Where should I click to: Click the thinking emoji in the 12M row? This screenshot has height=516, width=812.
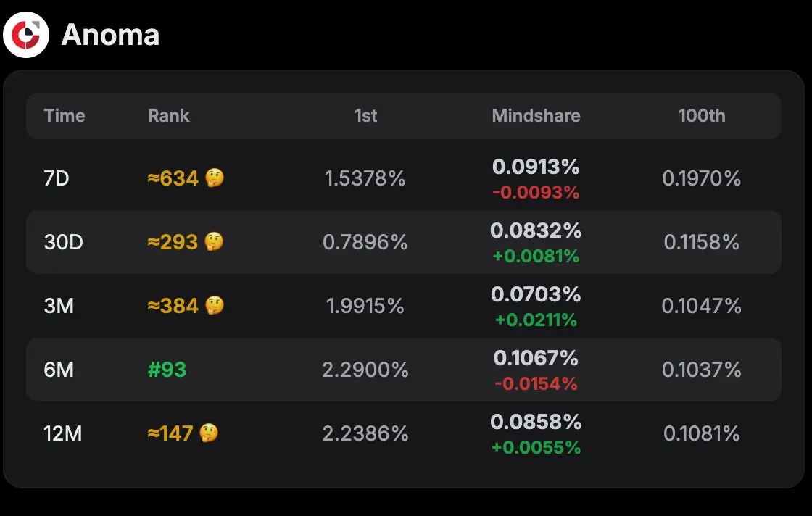pos(209,433)
